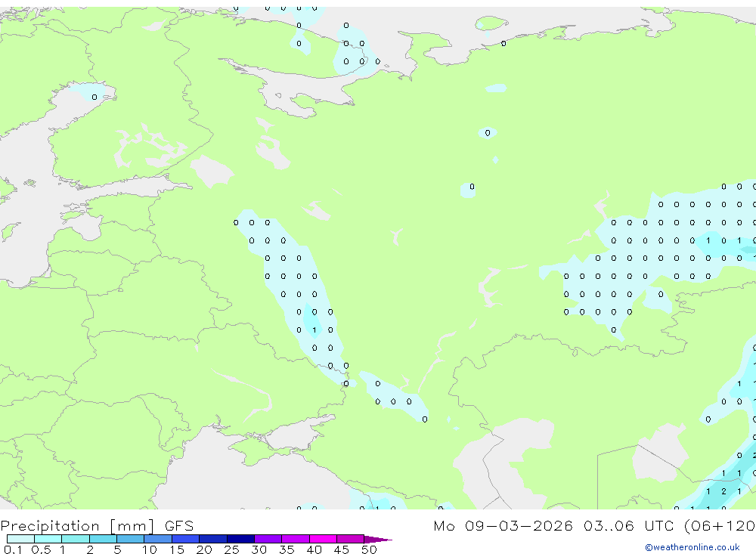Select the 5–10 mm blue legend swatch
Screen dimensions: 756x554
(131, 539)
